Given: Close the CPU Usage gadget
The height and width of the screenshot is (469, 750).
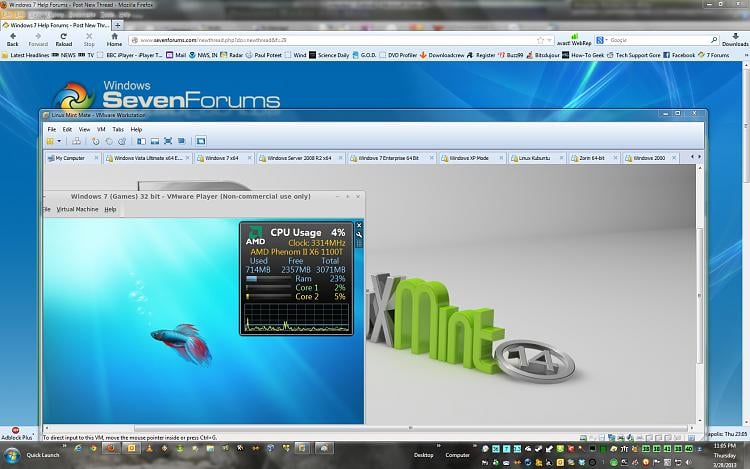Looking at the screenshot, I should coord(359,225).
